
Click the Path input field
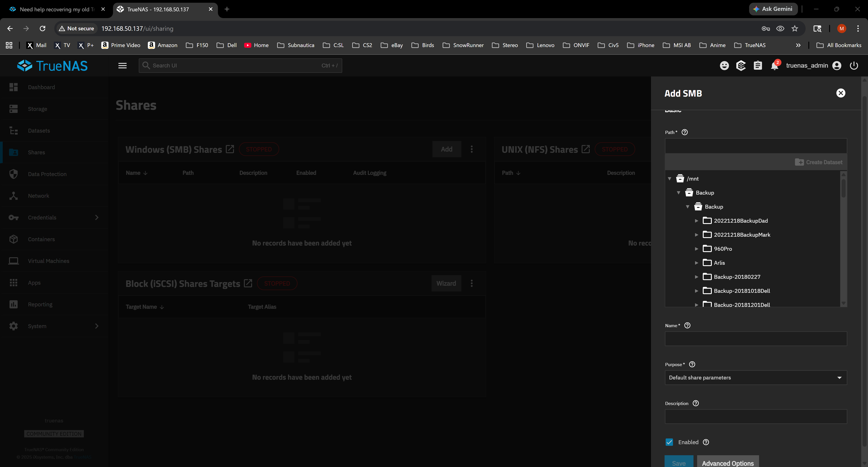(x=755, y=146)
